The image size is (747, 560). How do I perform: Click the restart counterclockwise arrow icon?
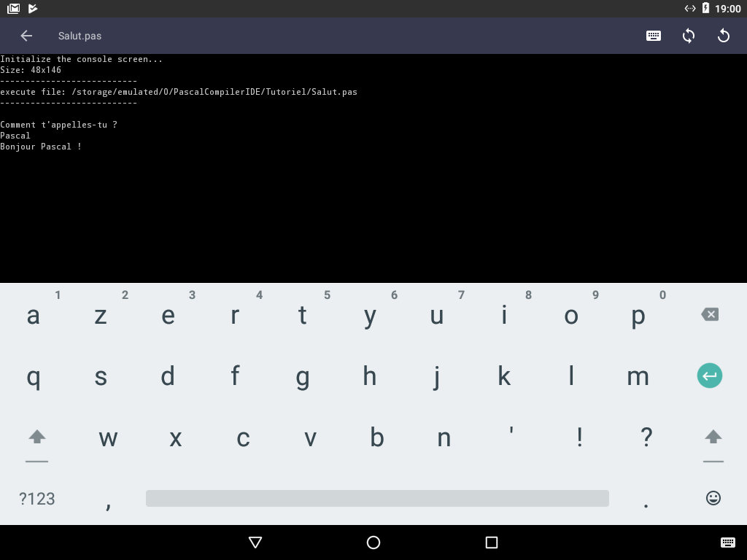[x=724, y=36]
